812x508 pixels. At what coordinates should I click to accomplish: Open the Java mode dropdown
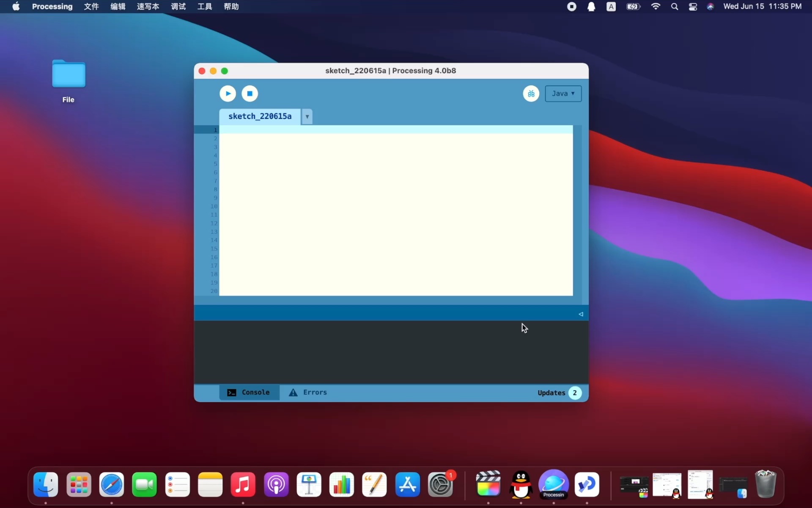[x=563, y=94]
